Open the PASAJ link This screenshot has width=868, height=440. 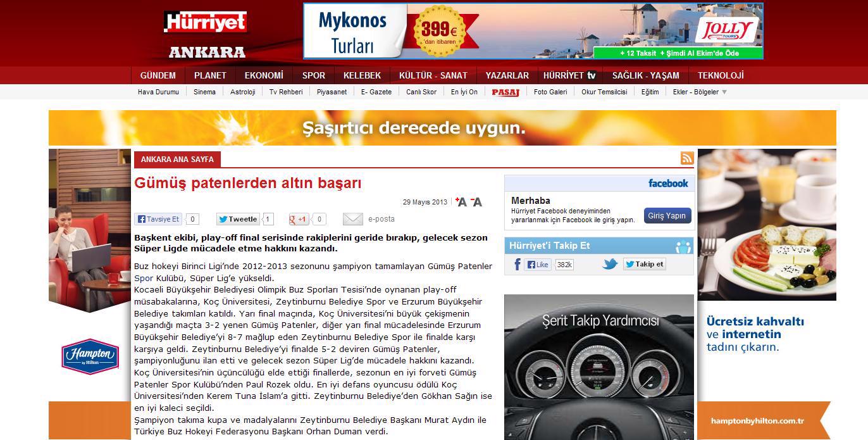[x=505, y=92]
